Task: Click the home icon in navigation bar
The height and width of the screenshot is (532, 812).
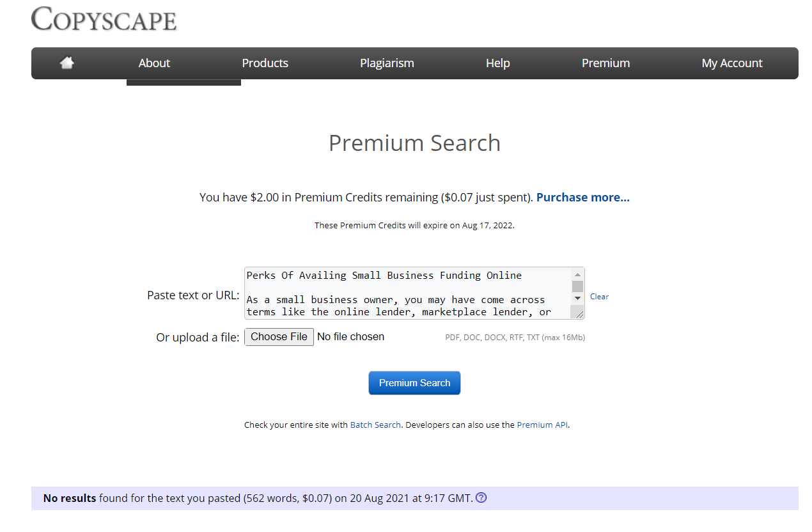Action: (x=66, y=63)
